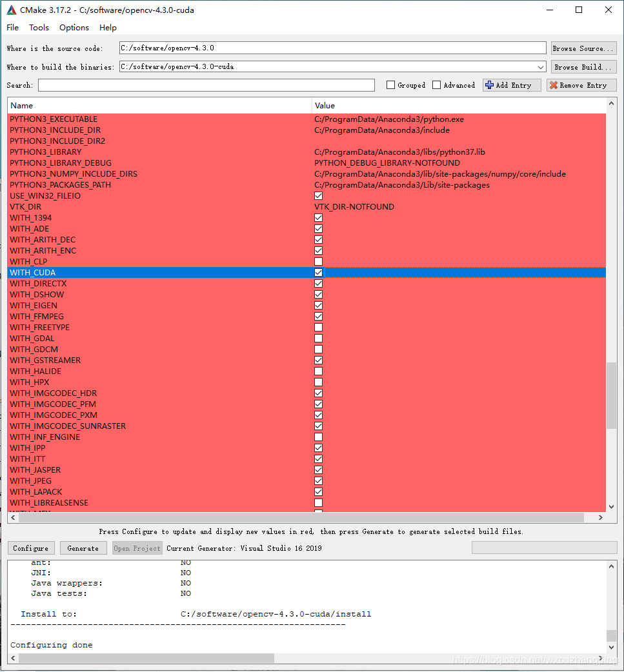Click the CMake logo icon in title bar
The height and width of the screenshot is (672, 624).
(12, 10)
